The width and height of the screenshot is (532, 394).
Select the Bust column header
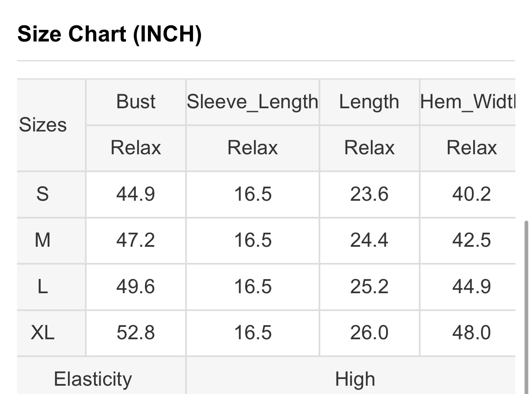point(136,102)
